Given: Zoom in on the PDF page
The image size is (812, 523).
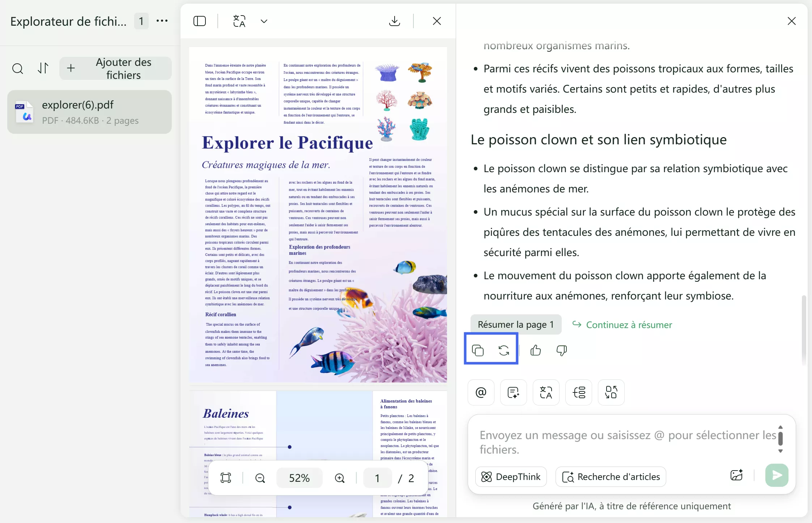Looking at the screenshot, I should coord(339,478).
